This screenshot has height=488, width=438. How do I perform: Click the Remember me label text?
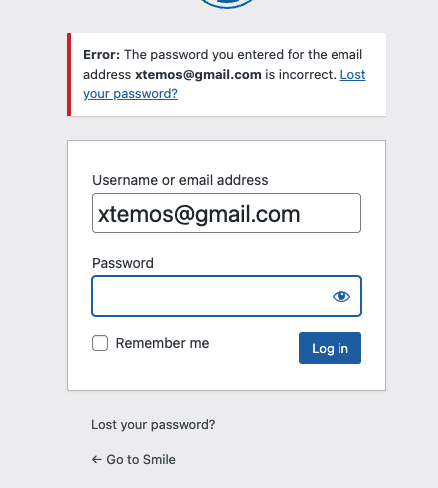click(x=162, y=343)
